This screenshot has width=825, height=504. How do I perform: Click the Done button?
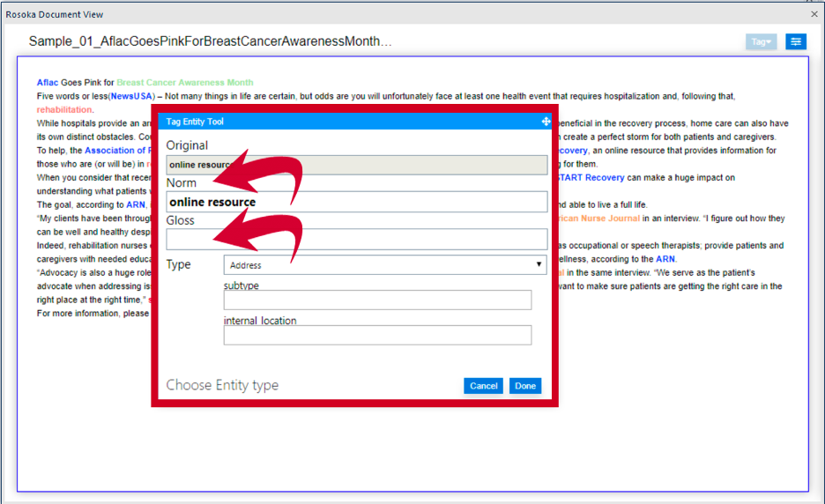pos(525,386)
